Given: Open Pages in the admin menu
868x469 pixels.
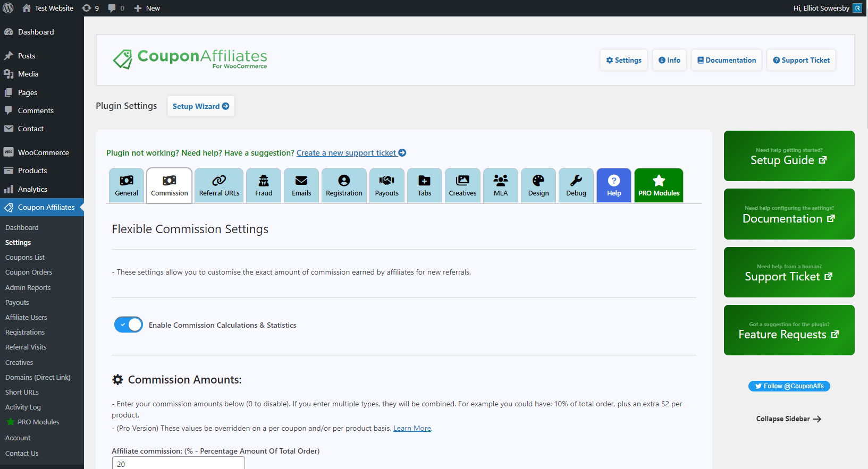Looking at the screenshot, I should point(42,92).
